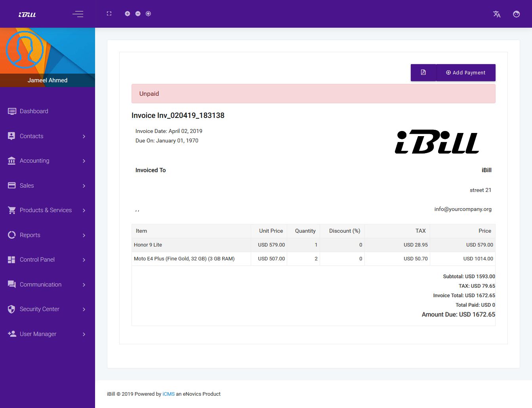Viewport: 532px width, 408px height.
Task: Open the Sales menu item
Action: [x=48, y=186]
